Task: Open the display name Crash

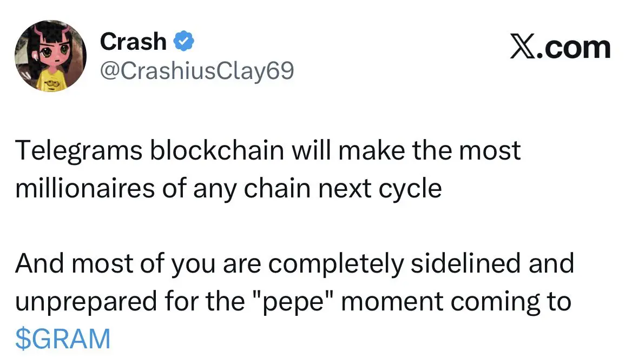Action: coord(133,42)
